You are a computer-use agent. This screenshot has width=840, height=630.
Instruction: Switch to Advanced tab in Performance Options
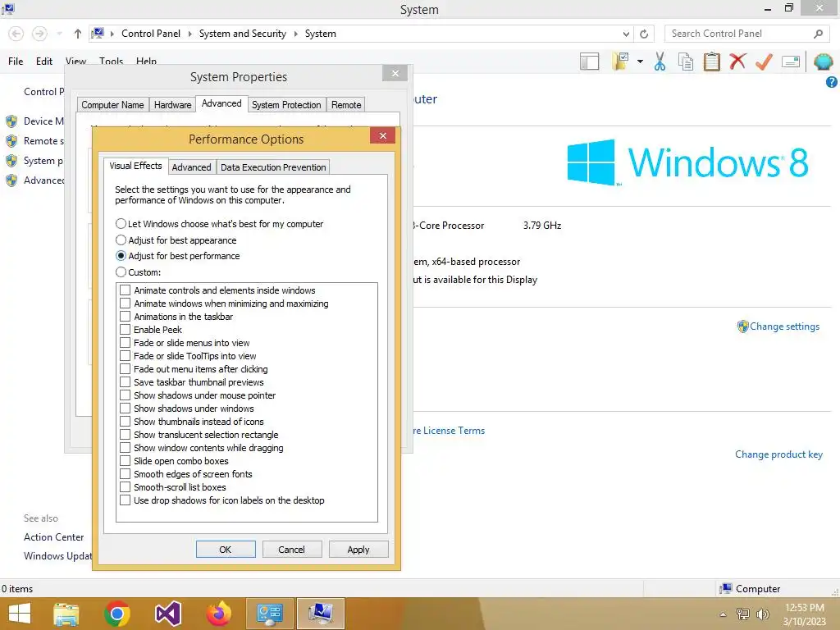pyautogui.click(x=191, y=167)
